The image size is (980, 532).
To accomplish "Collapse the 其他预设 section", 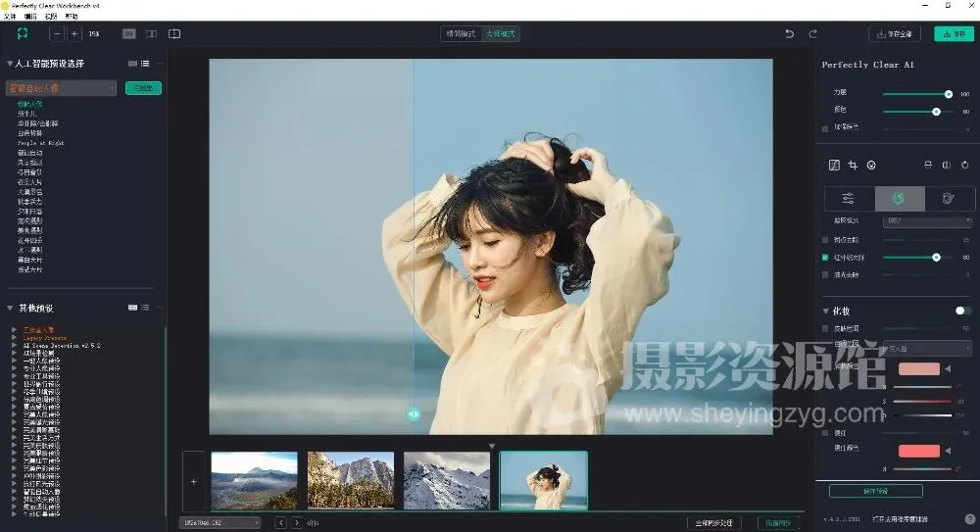I will (x=10, y=309).
